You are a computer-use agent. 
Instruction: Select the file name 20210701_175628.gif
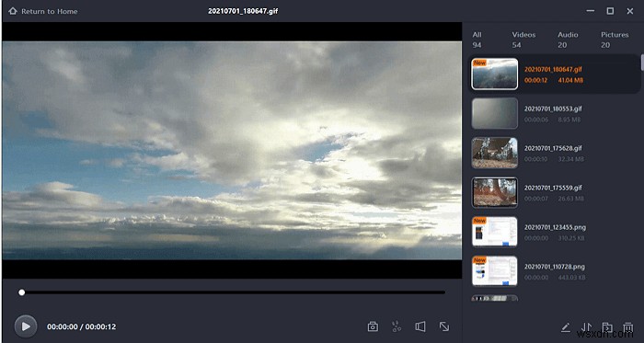click(553, 148)
